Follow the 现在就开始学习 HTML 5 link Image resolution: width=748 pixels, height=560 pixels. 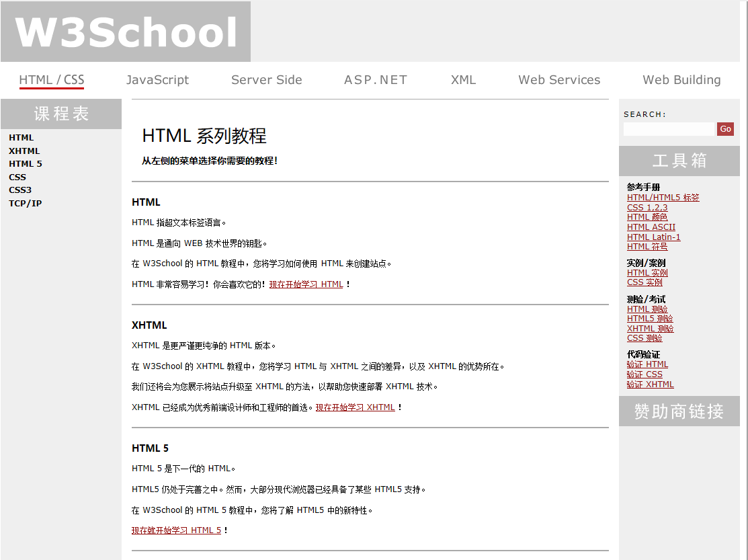[177, 530]
